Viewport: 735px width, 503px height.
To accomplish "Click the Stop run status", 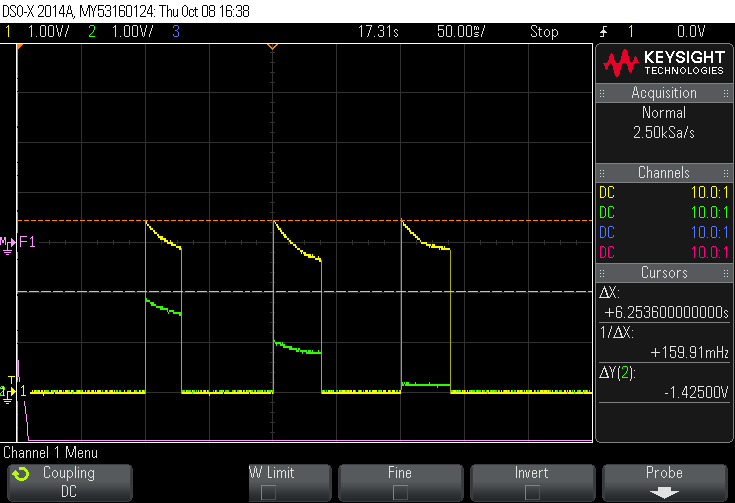I will click(x=544, y=32).
